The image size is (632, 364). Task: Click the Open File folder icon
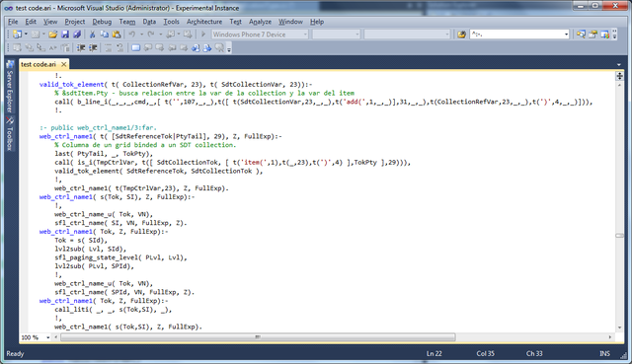tap(52, 35)
